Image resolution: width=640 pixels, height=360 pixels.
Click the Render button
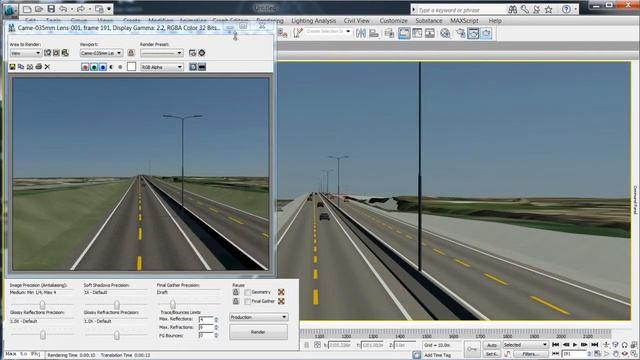258,332
